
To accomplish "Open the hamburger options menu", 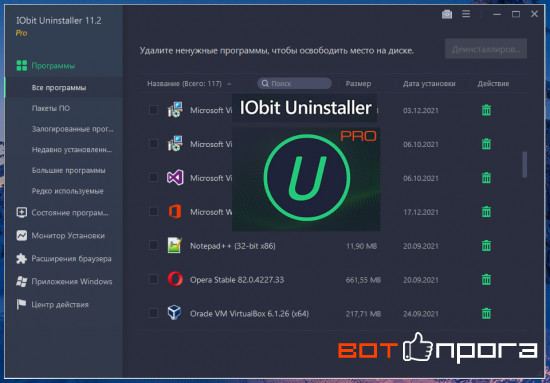I will click(466, 14).
